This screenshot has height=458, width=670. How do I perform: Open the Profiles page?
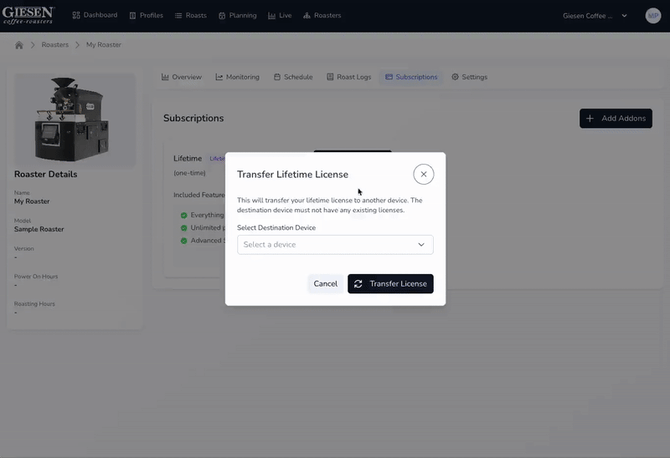click(x=146, y=16)
